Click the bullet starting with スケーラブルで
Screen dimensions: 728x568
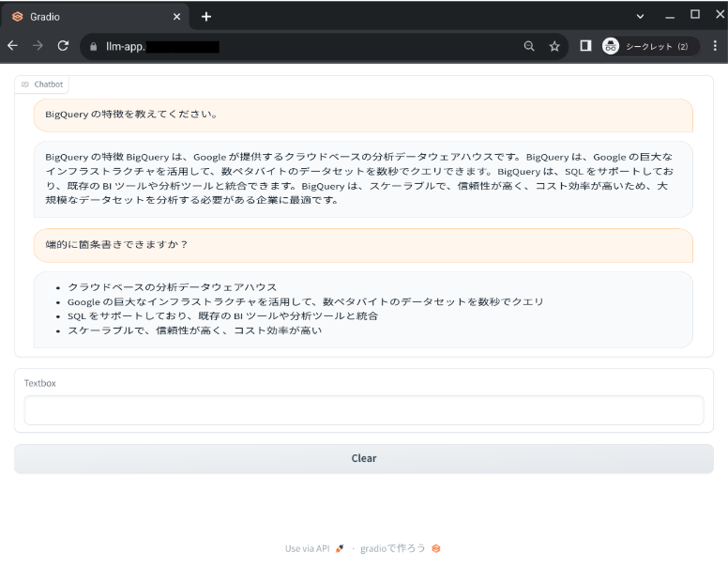click(194, 330)
